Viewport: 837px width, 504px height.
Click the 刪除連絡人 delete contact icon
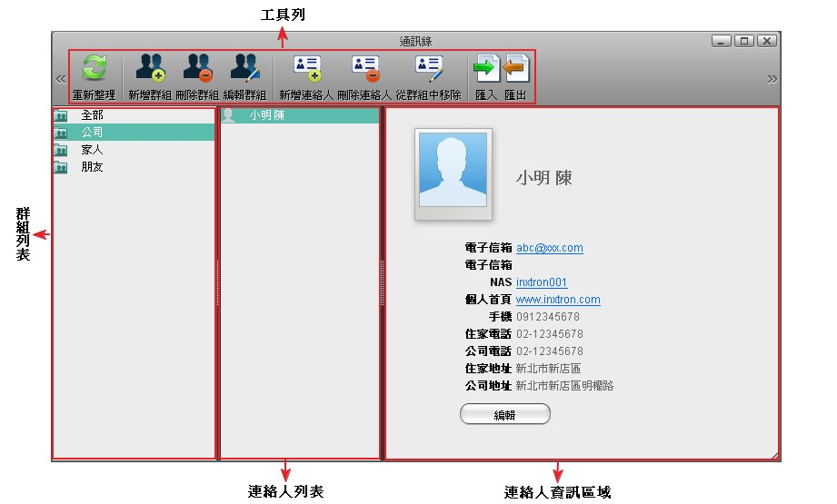pyautogui.click(x=364, y=70)
